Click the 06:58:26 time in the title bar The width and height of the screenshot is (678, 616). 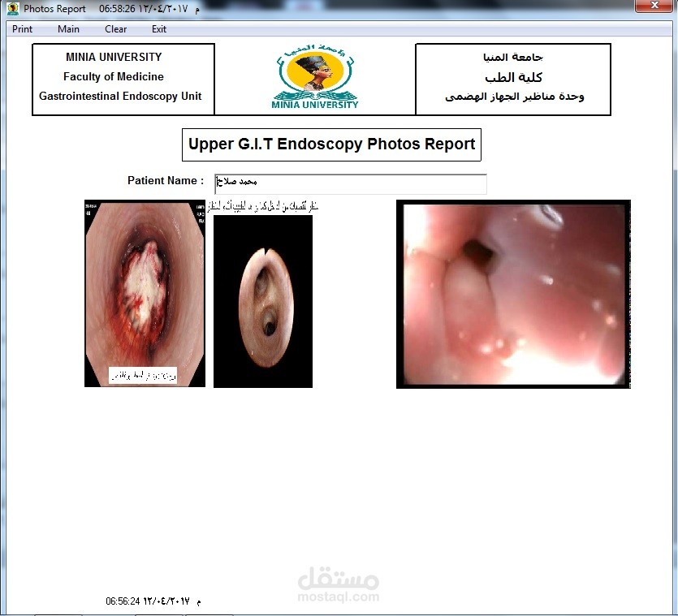tap(117, 9)
